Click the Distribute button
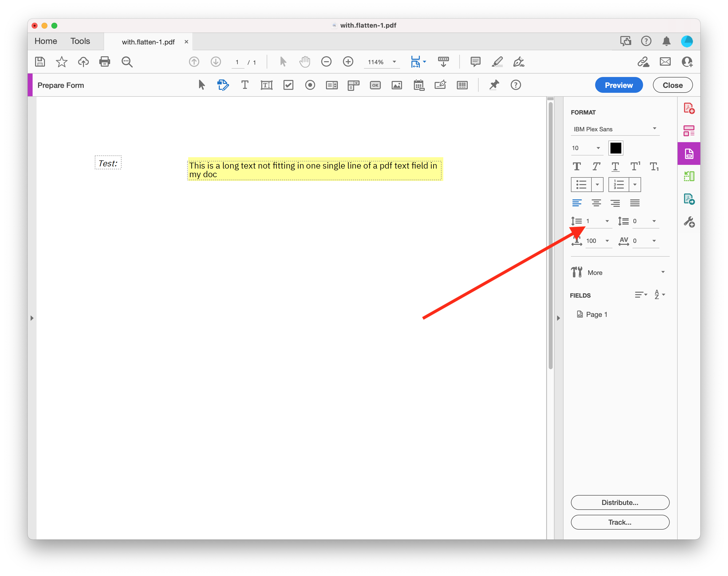The image size is (728, 576). point(620,502)
